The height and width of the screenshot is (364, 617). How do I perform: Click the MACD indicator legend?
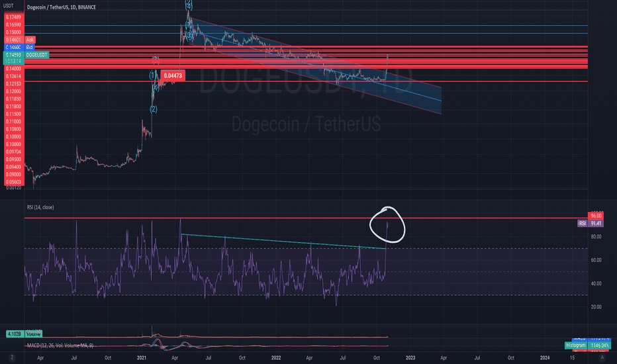tap(60, 345)
